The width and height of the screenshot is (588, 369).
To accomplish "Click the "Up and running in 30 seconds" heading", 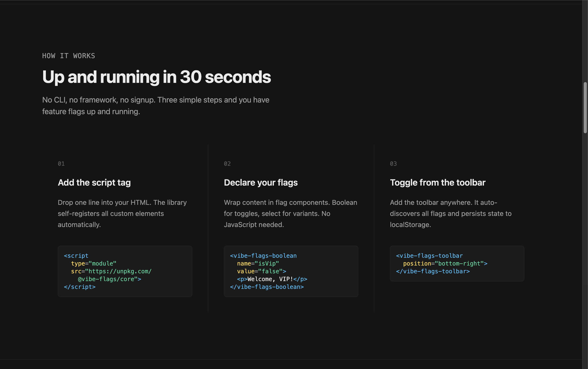I will (x=156, y=77).
